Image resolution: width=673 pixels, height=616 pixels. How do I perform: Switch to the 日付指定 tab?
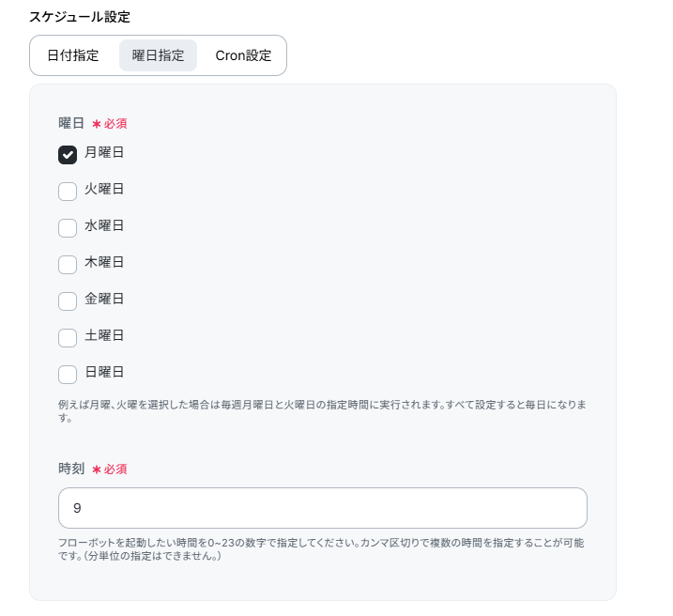pyautogui.click(x=73, y=55)
